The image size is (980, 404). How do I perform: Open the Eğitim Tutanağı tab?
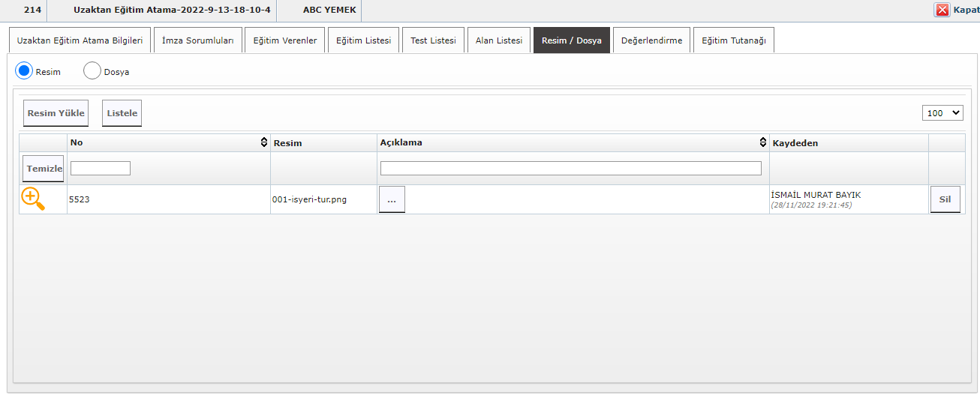coord(733,40)
